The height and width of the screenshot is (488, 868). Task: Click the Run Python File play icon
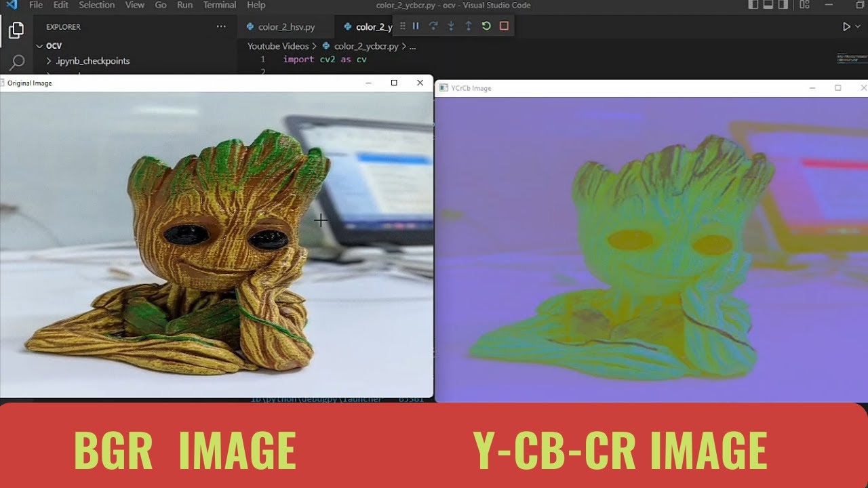coord(846,26)
